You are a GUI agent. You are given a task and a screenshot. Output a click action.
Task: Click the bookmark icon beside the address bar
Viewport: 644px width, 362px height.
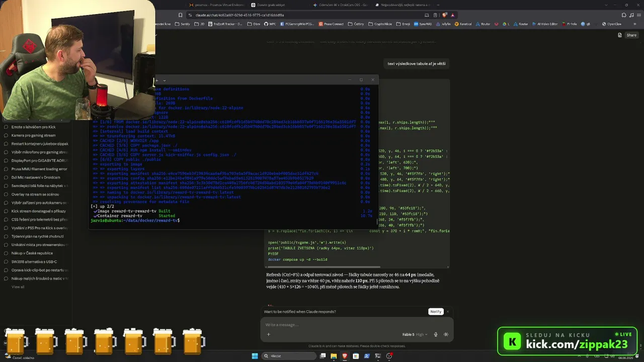(x=181, y=15)
